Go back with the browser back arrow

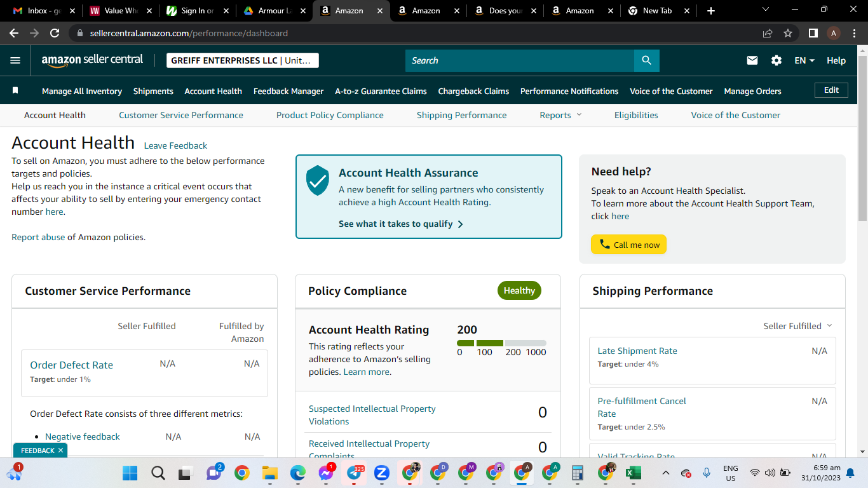[x=14, y=33]
